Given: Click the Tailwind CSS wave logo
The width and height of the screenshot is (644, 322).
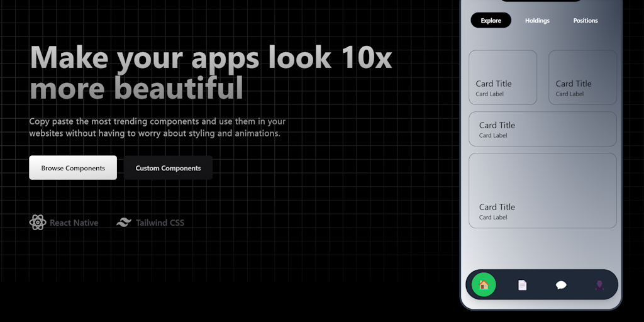Looking at the screenshot, I should (124, 222).
